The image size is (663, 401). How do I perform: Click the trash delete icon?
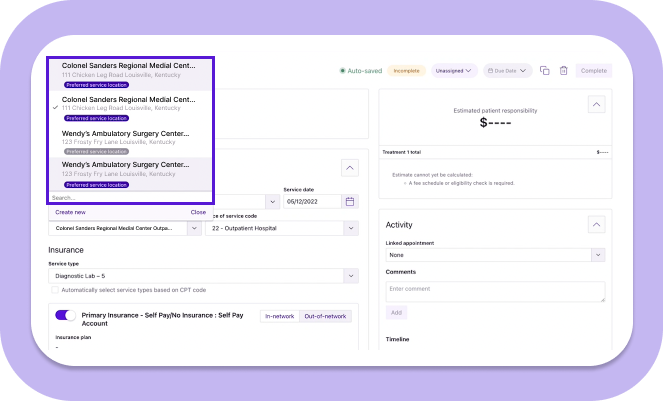click(x=563, y=71)
